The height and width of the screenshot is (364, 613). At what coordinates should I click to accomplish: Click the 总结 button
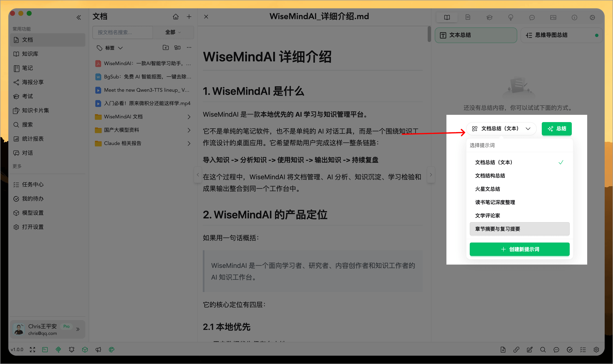click(x=557, y=129)
